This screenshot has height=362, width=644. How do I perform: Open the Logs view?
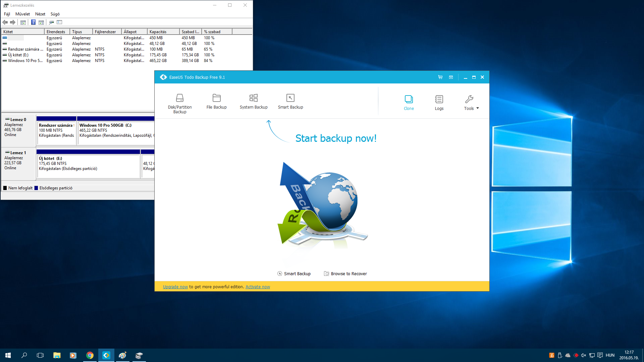click(439, 103)
